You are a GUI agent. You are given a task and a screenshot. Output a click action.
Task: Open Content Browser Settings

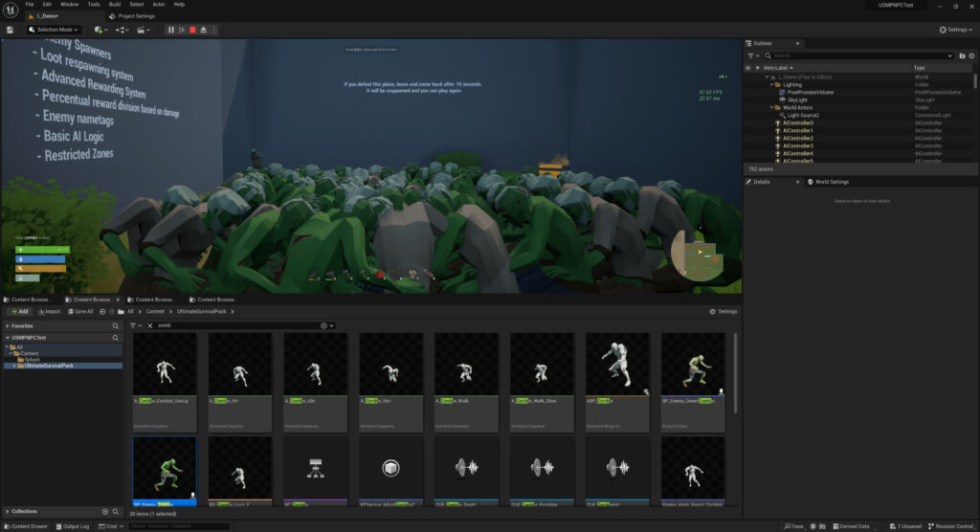tap(724, 311)
